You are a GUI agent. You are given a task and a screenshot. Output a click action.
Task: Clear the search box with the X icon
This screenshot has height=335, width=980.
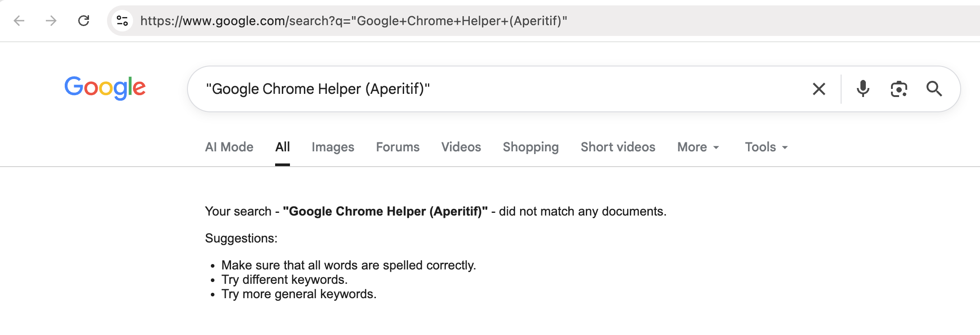tap(819, 89)
